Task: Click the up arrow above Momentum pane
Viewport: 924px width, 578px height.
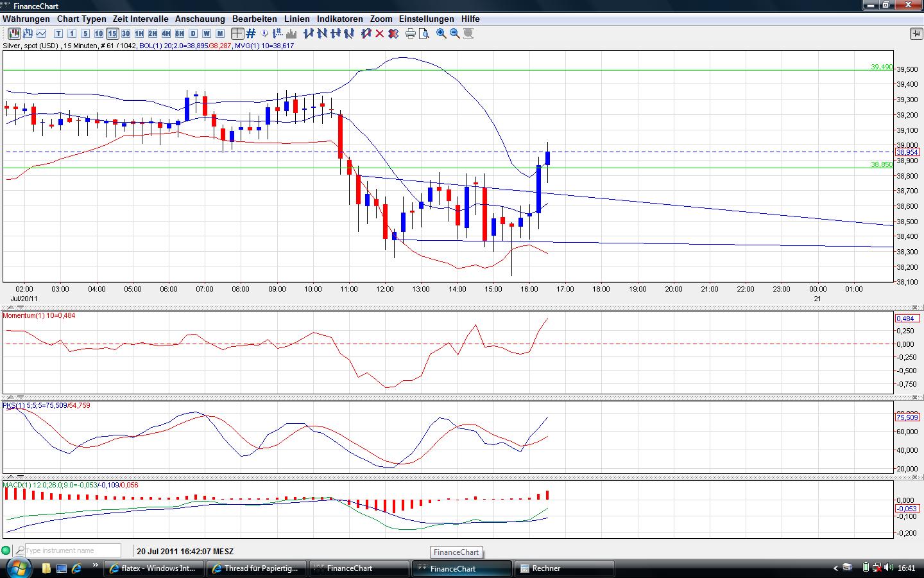Action: (10, 307)
